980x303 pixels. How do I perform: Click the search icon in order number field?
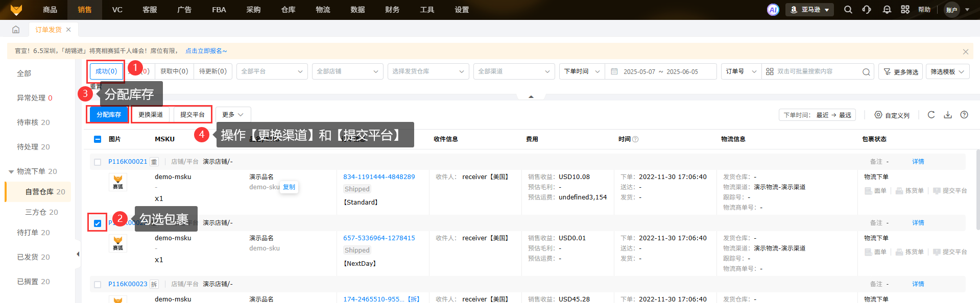866,72
